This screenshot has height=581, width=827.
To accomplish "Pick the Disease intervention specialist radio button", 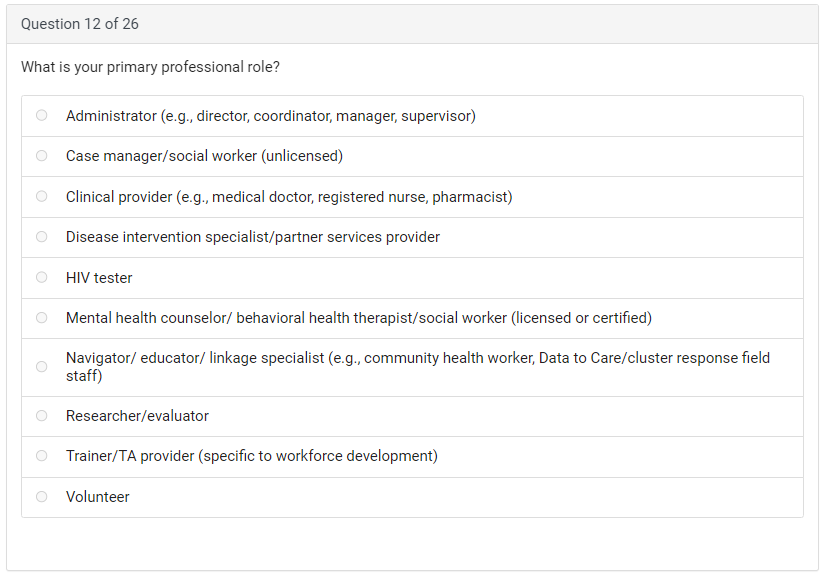I will tap(42, 237).
